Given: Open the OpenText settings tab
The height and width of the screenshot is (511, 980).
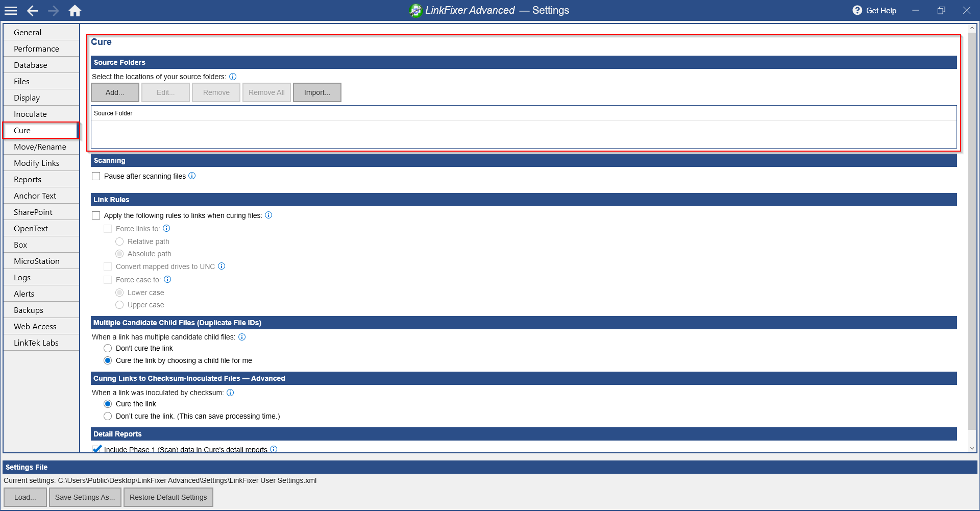Looking at the screenshot, I should coord(41,228).
